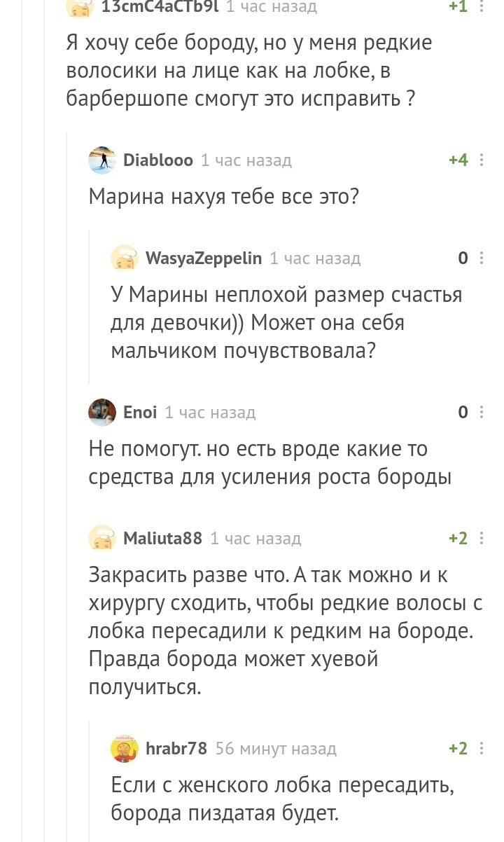Visit the Maliuta88 username link
504x842 pixels.
(162, 539)
